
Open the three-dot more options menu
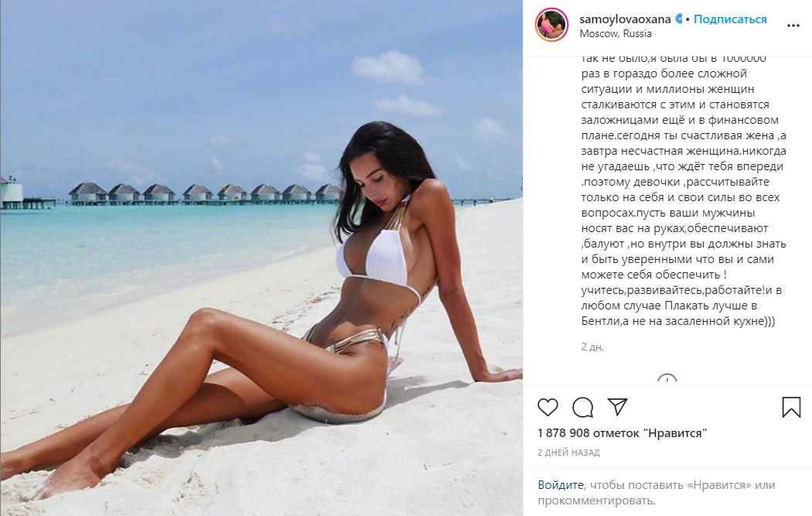coord(793,26)
